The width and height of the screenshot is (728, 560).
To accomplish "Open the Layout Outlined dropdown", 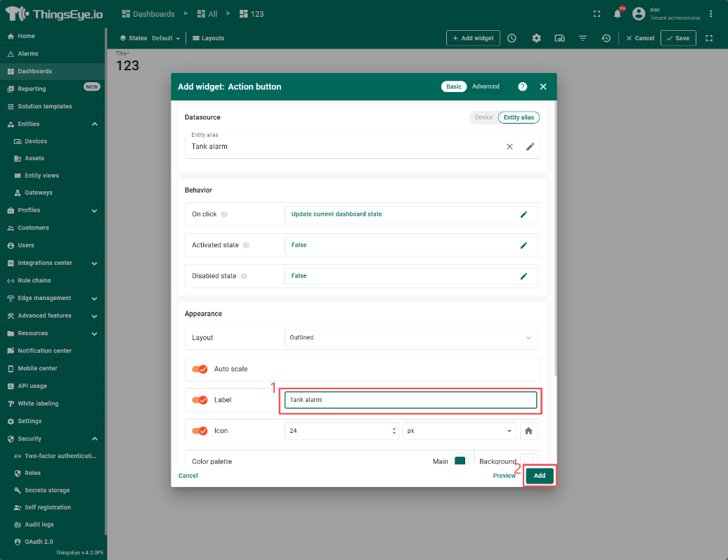I will pos(410,338).
